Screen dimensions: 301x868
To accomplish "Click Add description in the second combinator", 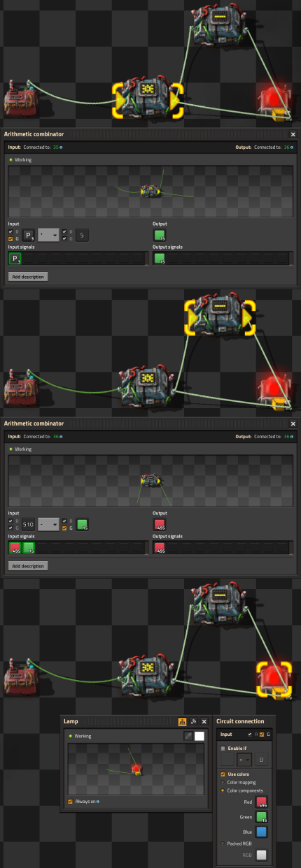I will point(28,565).
